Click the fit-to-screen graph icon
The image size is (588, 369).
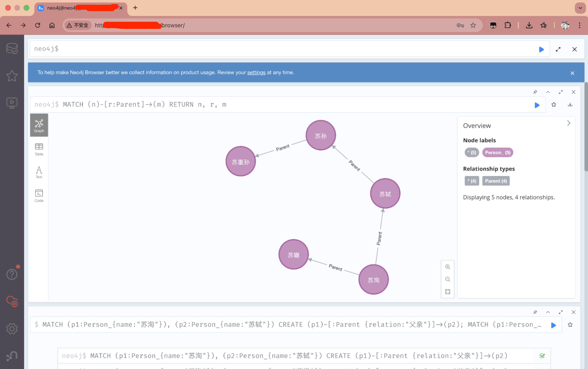tap(448, 292)
